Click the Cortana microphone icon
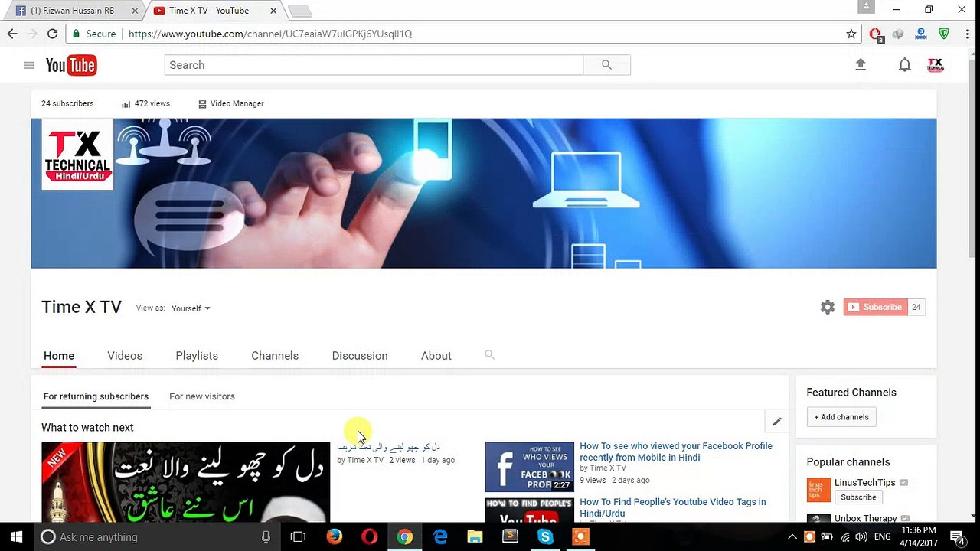 [x=266, y=537]
